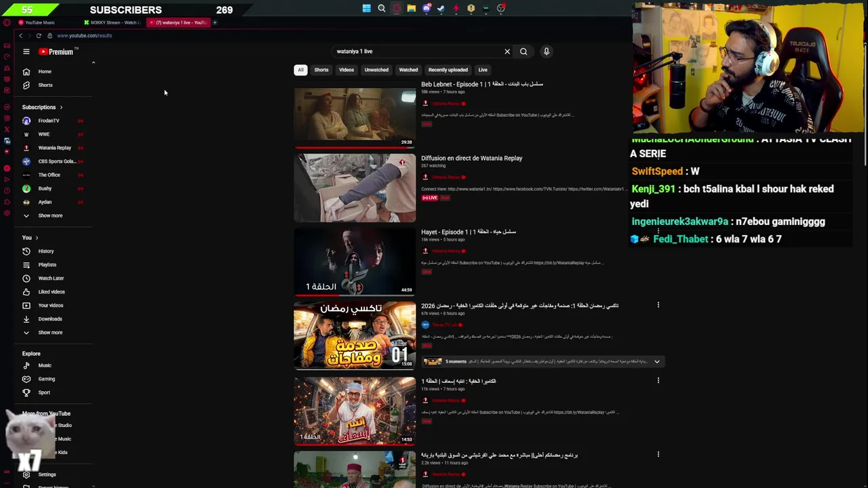Open Diffusion en direct de Watania Replay
The image size is (868, 488).
(x=471, y=158)
